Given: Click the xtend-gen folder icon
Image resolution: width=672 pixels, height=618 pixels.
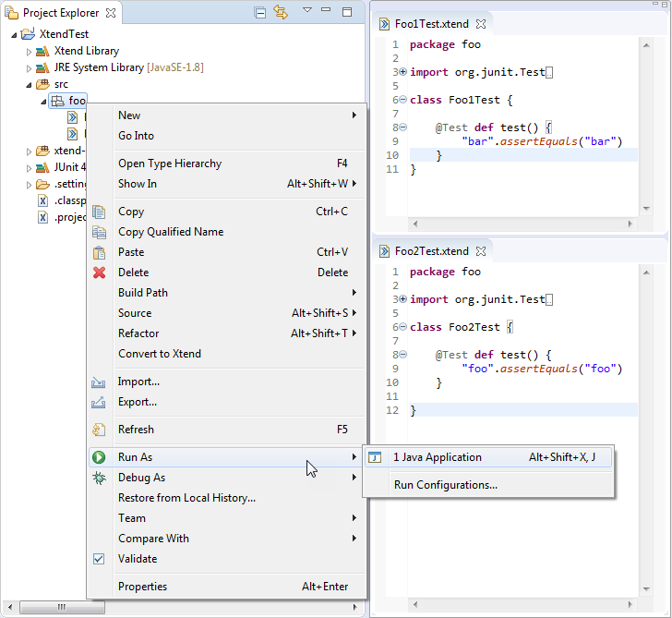Looking at the screenshot, I should click(x=42, y=151).
